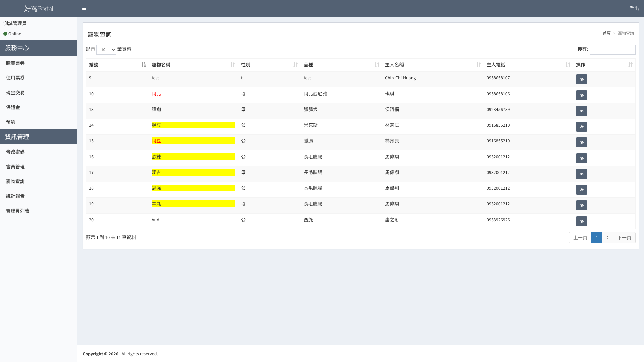The height and width of the screenshot is (362, 644).
Task: Click 登出 to log out
Action: point(634,8)
